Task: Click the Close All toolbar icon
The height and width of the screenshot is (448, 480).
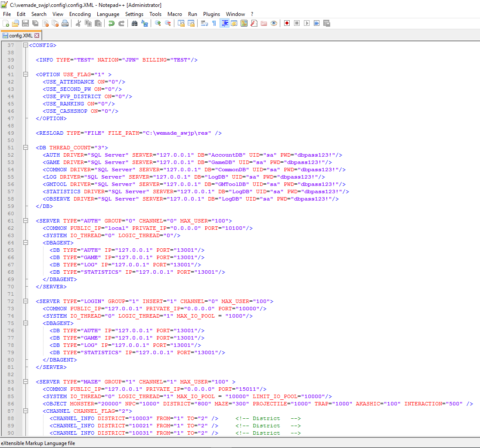Action: click(55, 23)
